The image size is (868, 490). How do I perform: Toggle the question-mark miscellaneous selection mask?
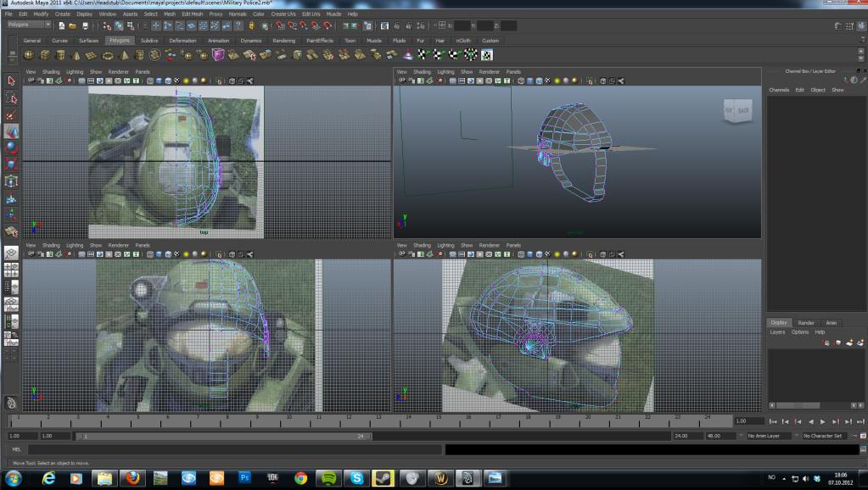[238, 25]
